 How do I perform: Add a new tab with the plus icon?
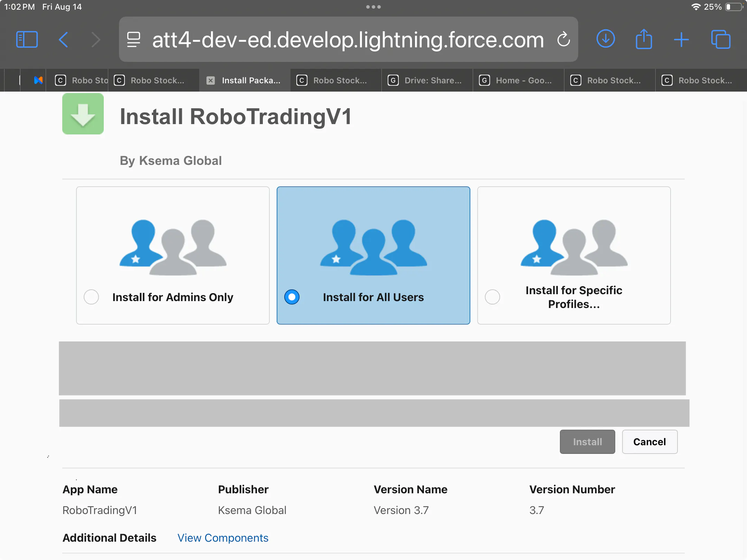[x=681, y=39]
